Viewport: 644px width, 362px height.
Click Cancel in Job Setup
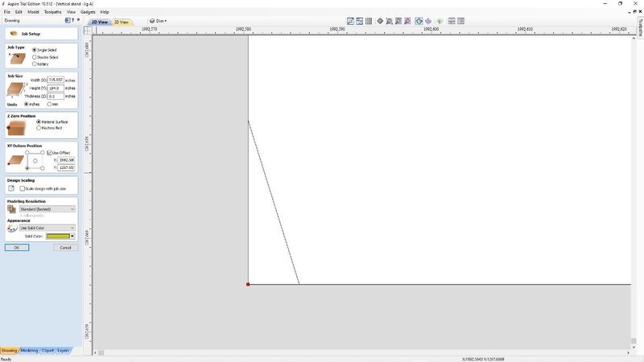point(65,248)
